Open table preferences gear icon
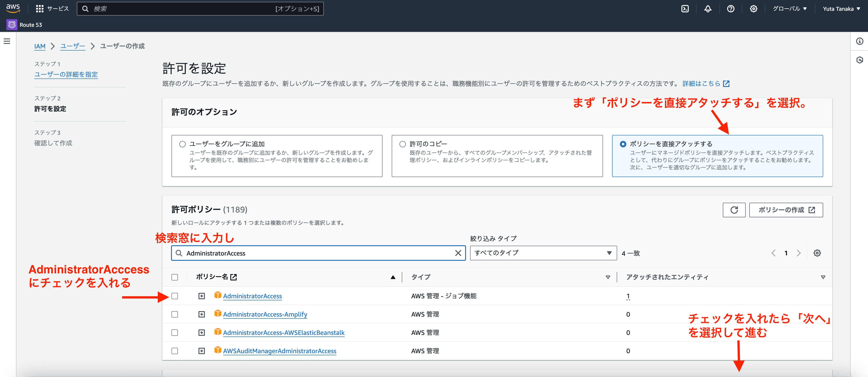868x377 pixels. (x=817, y=253)
